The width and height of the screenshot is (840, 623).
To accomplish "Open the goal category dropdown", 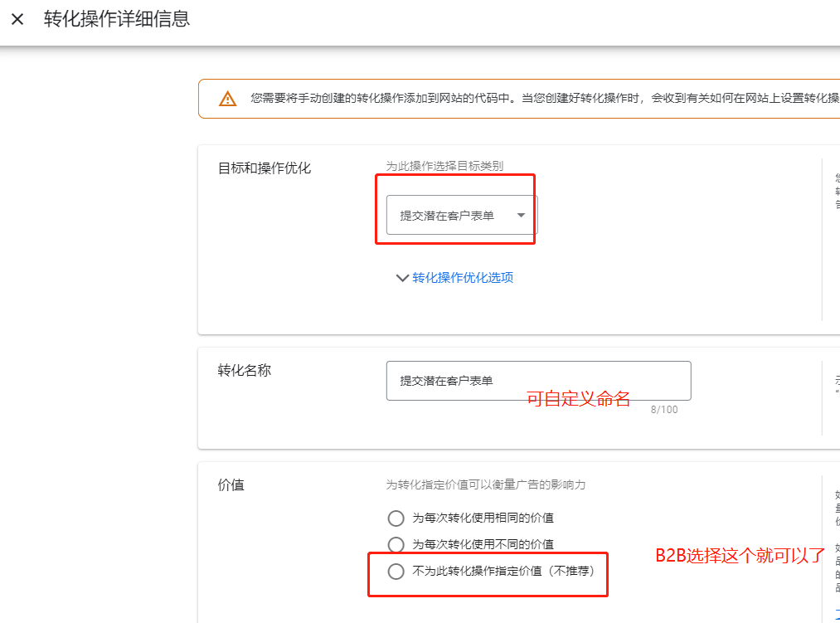I will pyautogui.click(x=461, y=216).
